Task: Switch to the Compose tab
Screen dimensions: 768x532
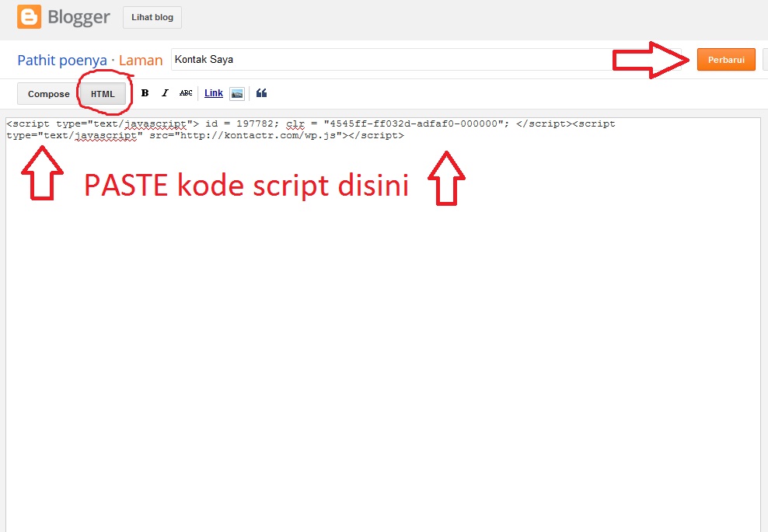Action: (x=47, y=93)
